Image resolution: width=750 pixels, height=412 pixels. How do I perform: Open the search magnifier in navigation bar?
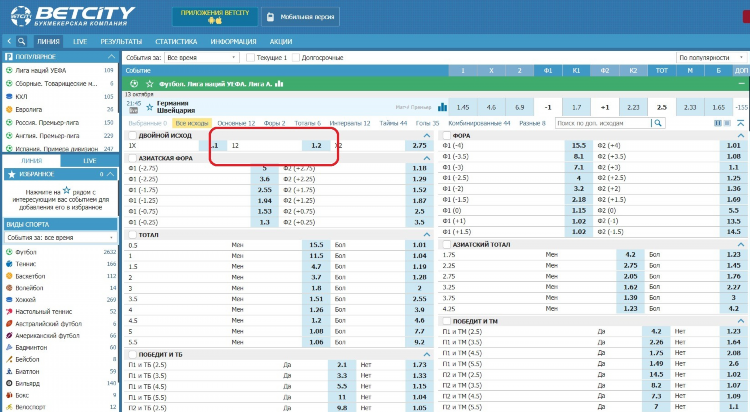pyautogui.click(x=22, y=41)
